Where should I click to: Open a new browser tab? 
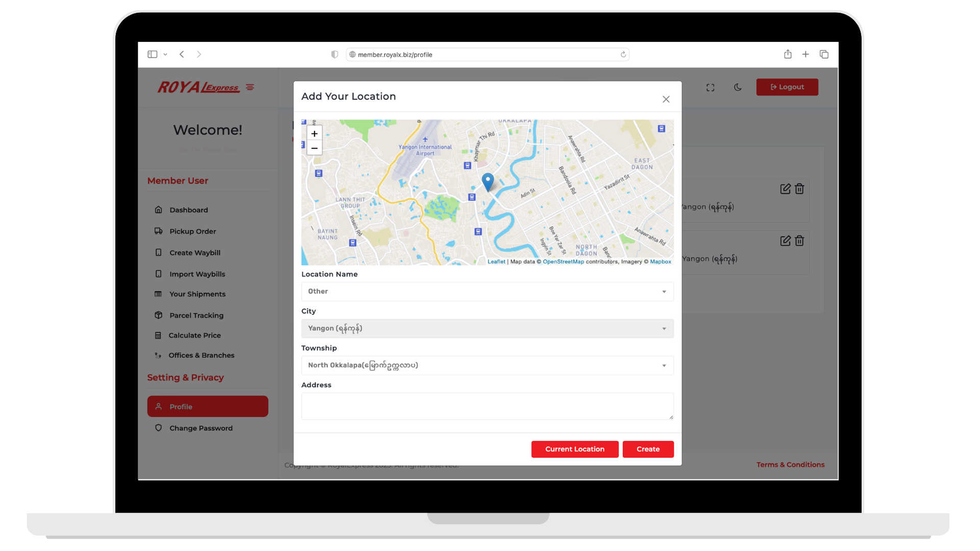(805, 54)
